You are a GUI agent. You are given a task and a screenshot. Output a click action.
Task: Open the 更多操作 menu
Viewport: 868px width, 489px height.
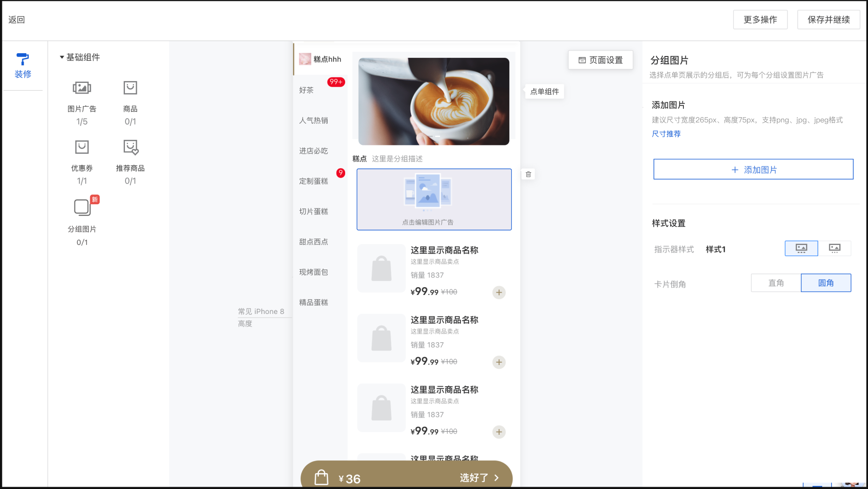[x=760, y=19]
